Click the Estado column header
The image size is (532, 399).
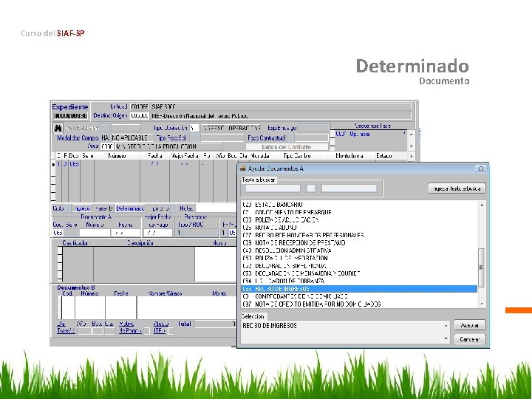(383, 156)
